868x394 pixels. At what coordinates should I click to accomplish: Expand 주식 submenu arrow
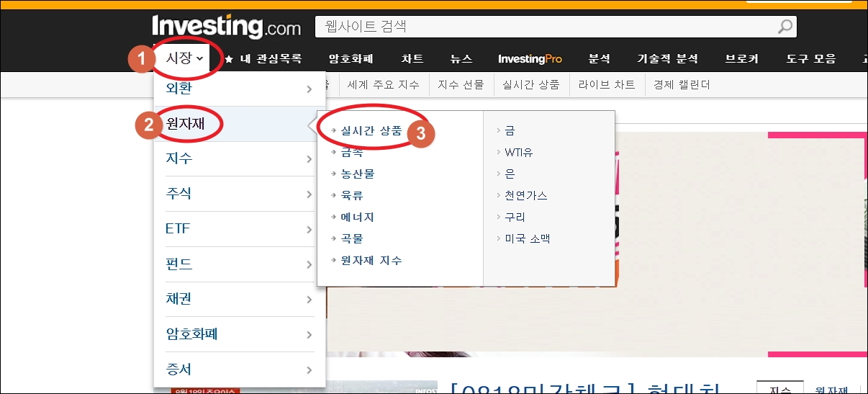pos(309,194)
